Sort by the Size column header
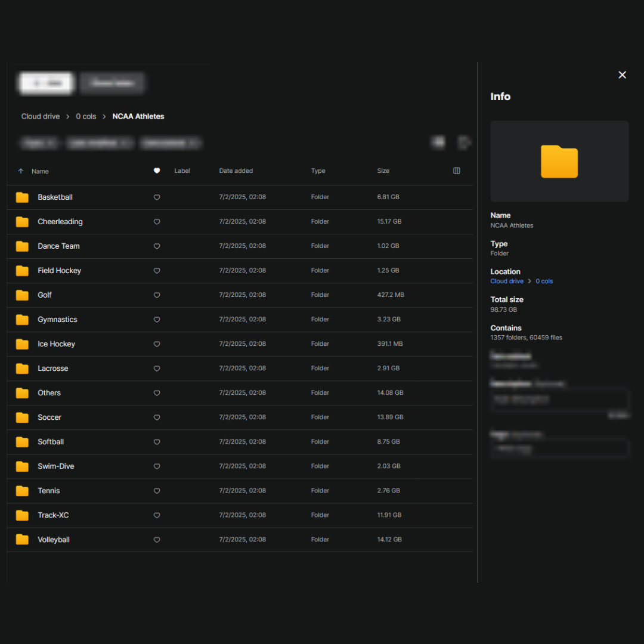The height and width of the screenshot is (644, 644). (383, 171)
